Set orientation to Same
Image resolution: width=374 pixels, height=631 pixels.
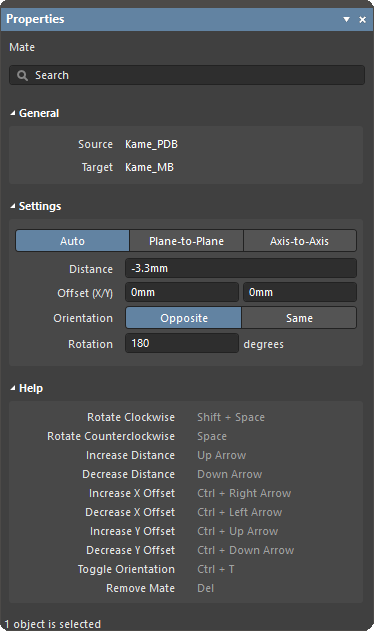pyautogui.click(x=299, y=318)
